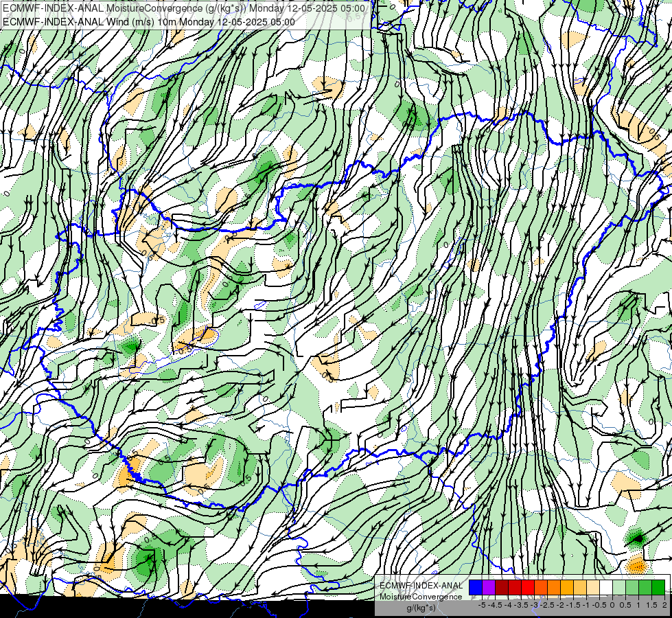Click the blue legend swatch below -5

tap(476, 587)
